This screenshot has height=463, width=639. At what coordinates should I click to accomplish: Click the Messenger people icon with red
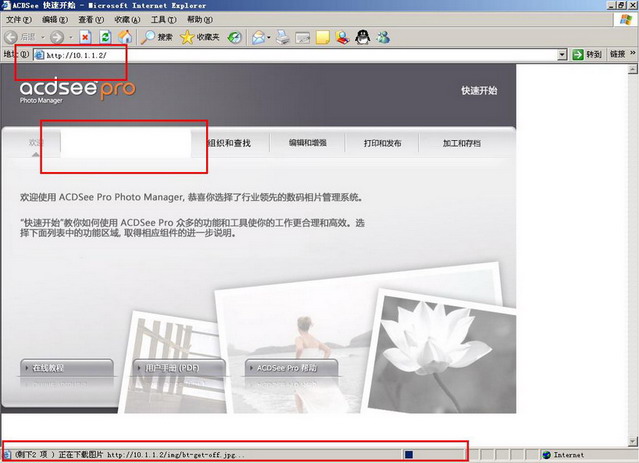(x=342, y=37)
